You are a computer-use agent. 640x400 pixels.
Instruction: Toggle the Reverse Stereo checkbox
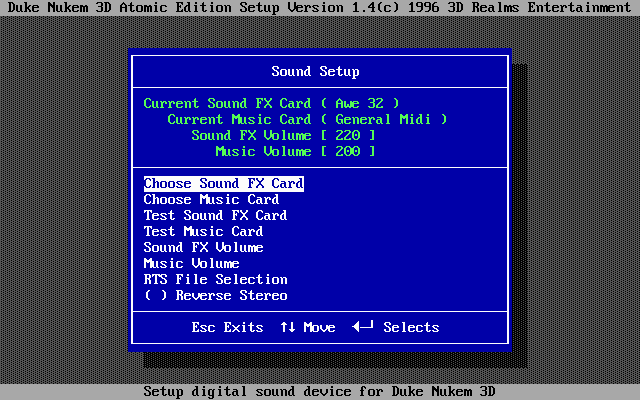[156, 296]
